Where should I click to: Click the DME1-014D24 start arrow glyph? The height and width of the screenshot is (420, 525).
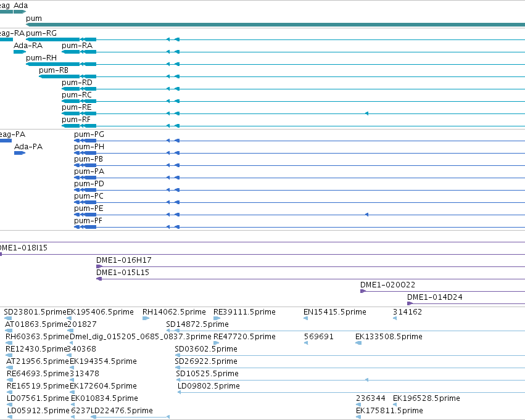[x=410, y=303]
